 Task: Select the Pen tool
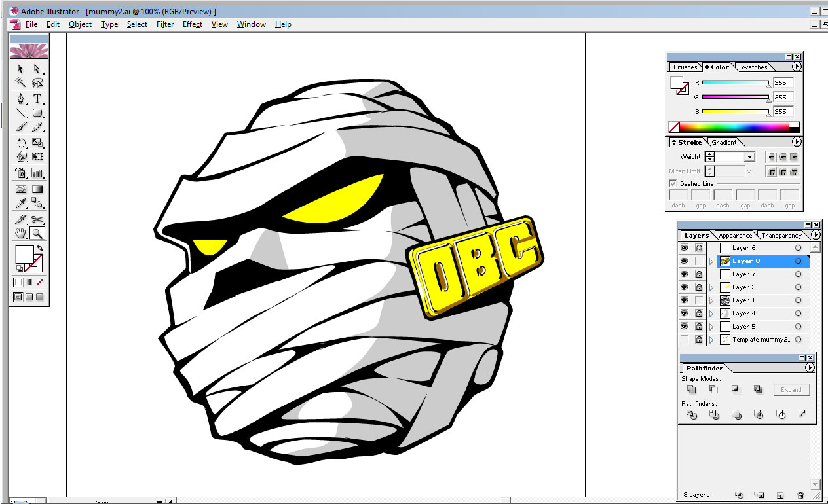coord(21,99)
